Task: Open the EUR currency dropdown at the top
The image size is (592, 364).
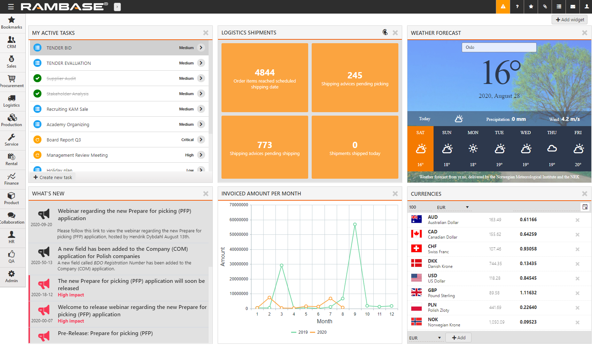Action: coord(453,207)
